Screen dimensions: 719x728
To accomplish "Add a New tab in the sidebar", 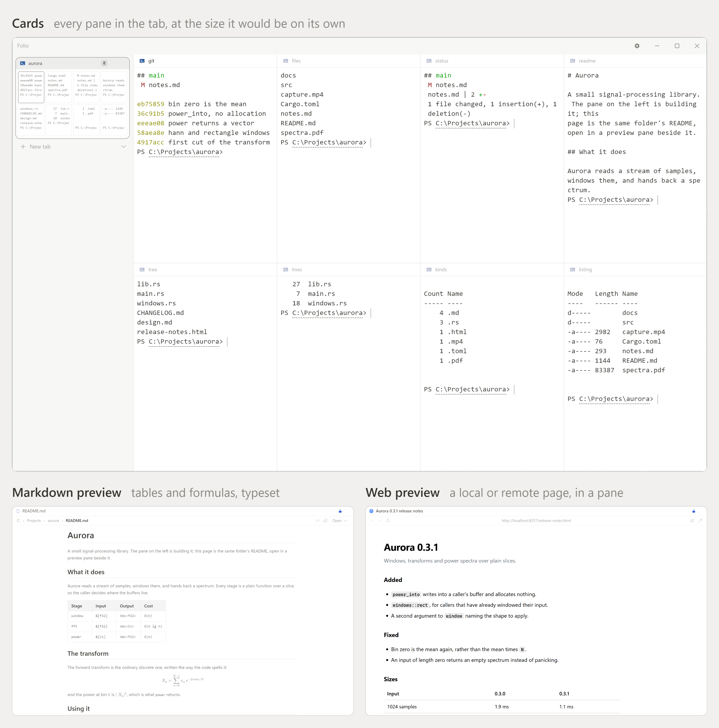I will [36, 146].
